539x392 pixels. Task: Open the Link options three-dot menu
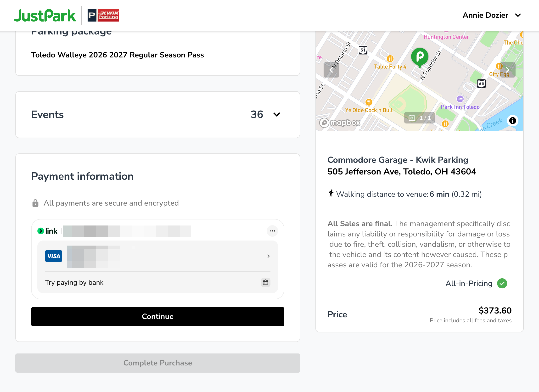(x=272, y=231)
